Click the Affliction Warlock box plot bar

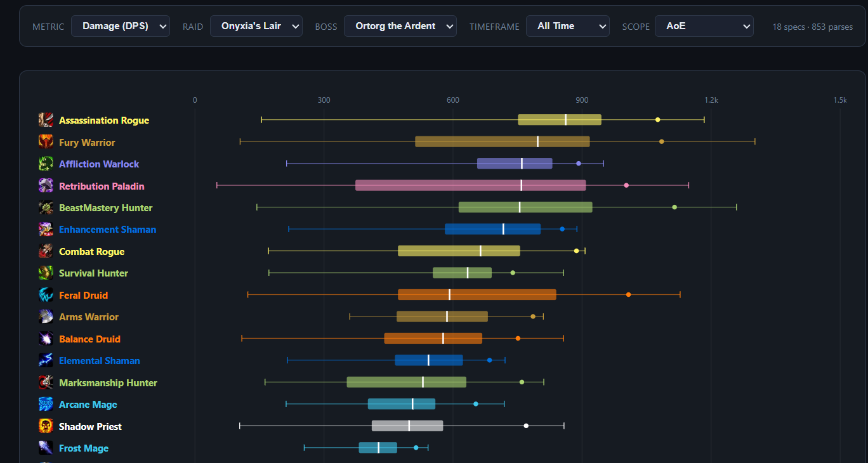515,164
